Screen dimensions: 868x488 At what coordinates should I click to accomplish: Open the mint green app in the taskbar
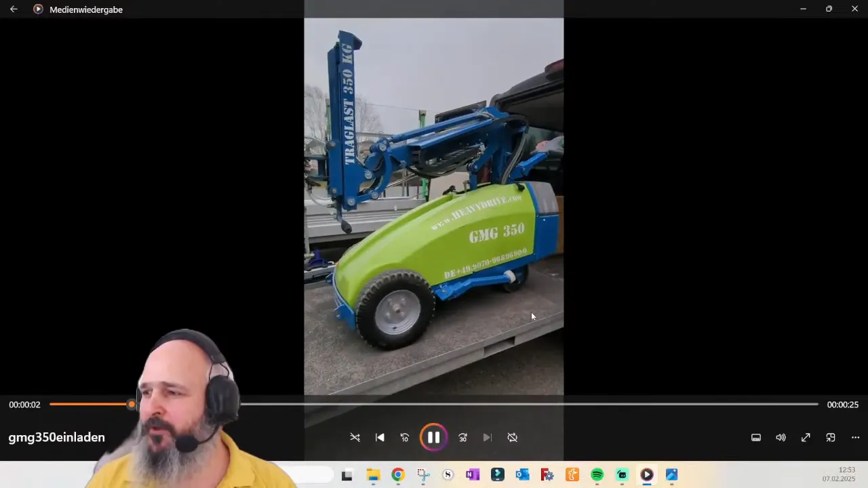click(622, 475)
